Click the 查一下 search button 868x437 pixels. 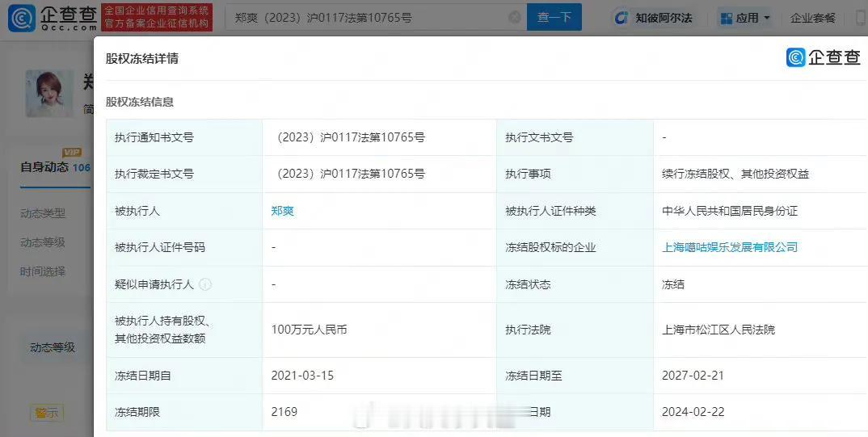click(554, 17)
